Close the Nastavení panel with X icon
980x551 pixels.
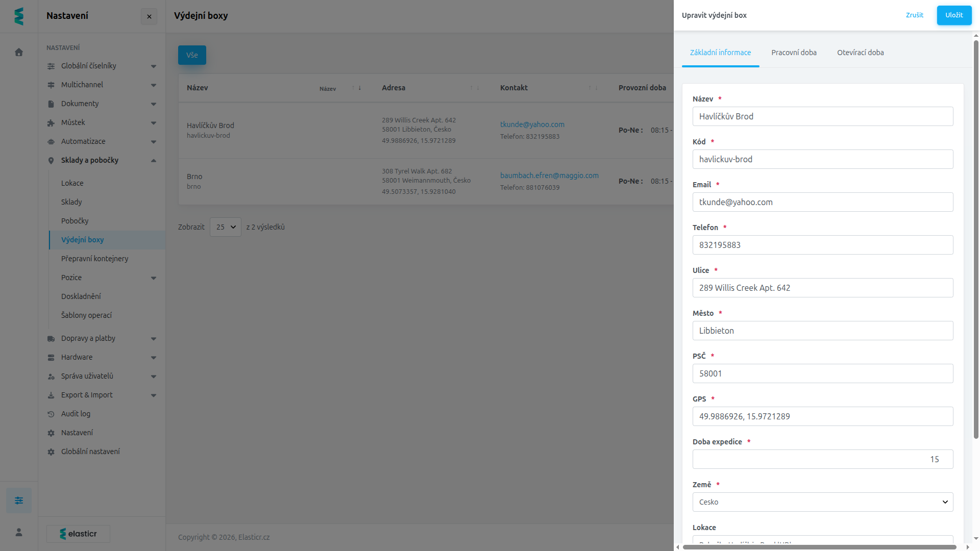pos(149,16)
